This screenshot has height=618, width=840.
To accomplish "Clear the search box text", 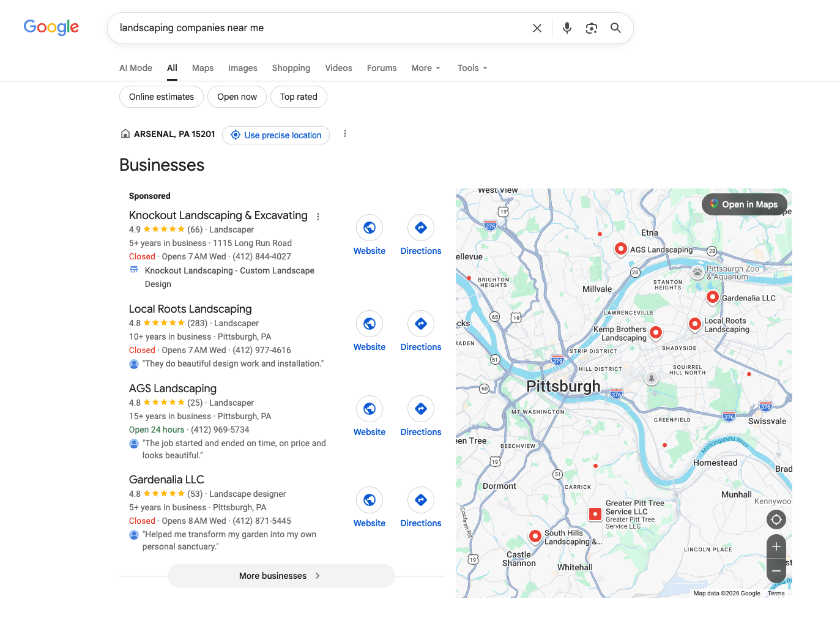I will [537, 28].
